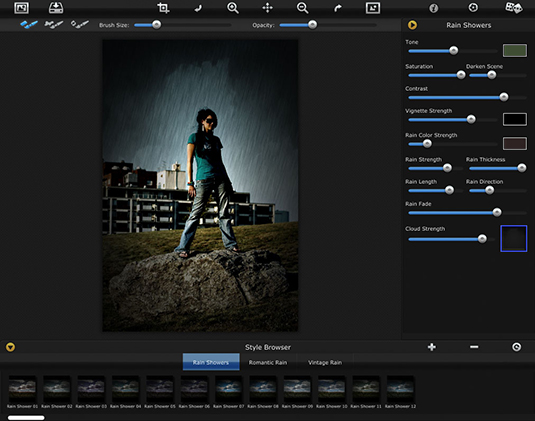Collapse the Style Browser arrow
This screenshot has height=421, width=535.
10,347
